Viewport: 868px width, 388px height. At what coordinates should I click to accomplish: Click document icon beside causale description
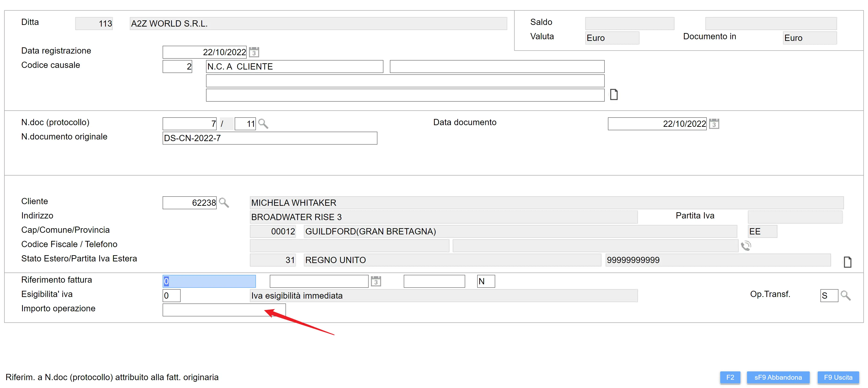click(614, 95)
